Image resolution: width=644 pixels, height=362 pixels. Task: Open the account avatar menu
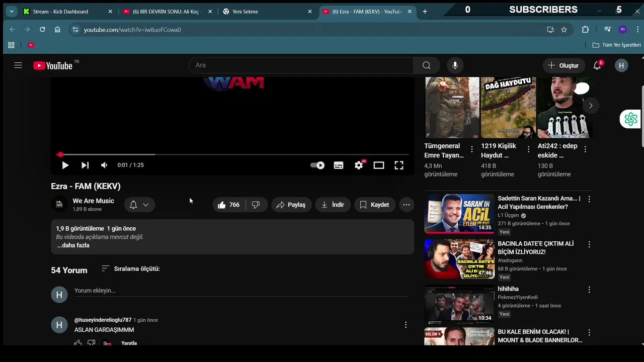[x=621, y=65]
